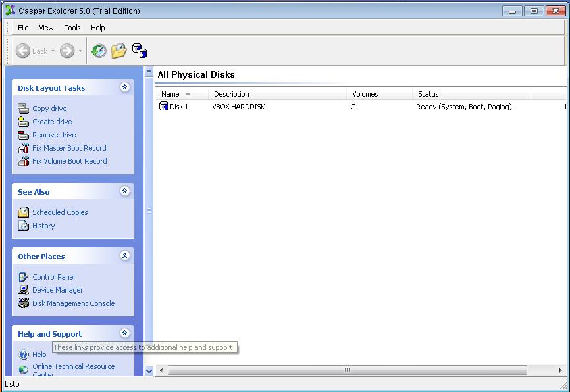
Task: Click the Scheduled Copies icon
Action: (x=24, y=212)
